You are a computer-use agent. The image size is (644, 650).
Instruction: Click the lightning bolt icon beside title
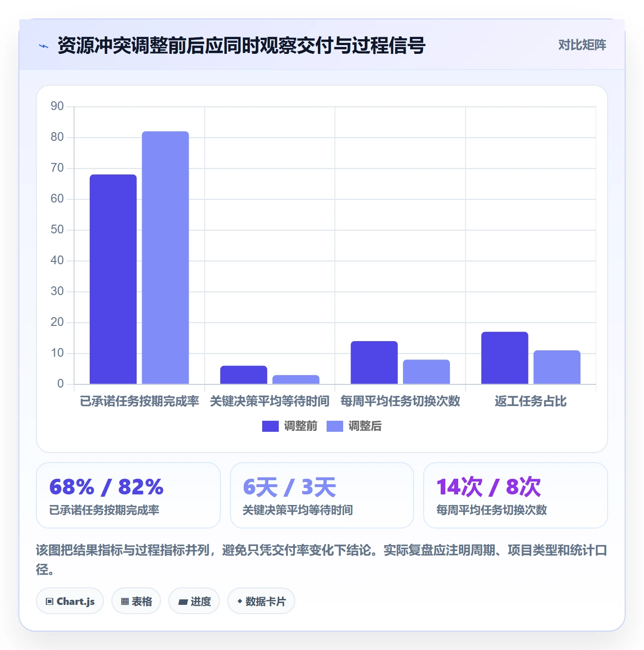[44, 46]
